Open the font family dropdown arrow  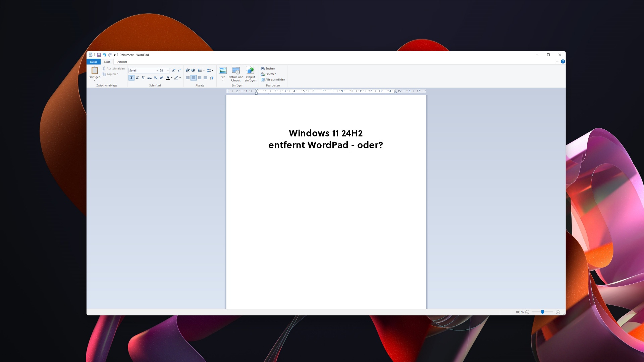pyautogui.click(x=157, y=70)
